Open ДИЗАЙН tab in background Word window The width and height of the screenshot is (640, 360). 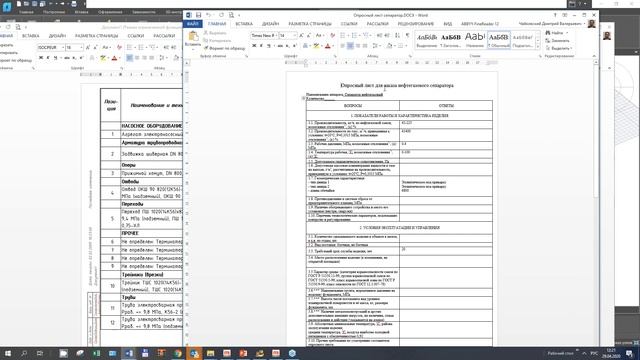57,36
